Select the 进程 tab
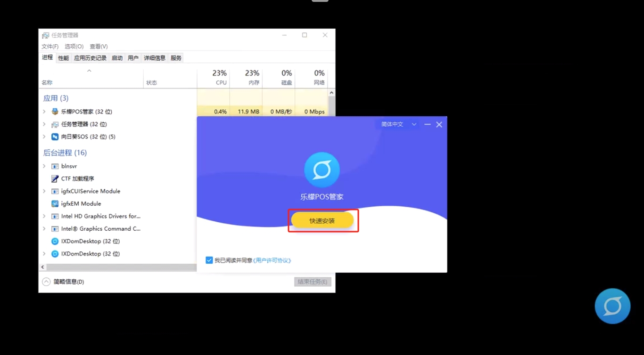Image resolution: width=644 pixels, height=355 pixels. pos(47,57)
